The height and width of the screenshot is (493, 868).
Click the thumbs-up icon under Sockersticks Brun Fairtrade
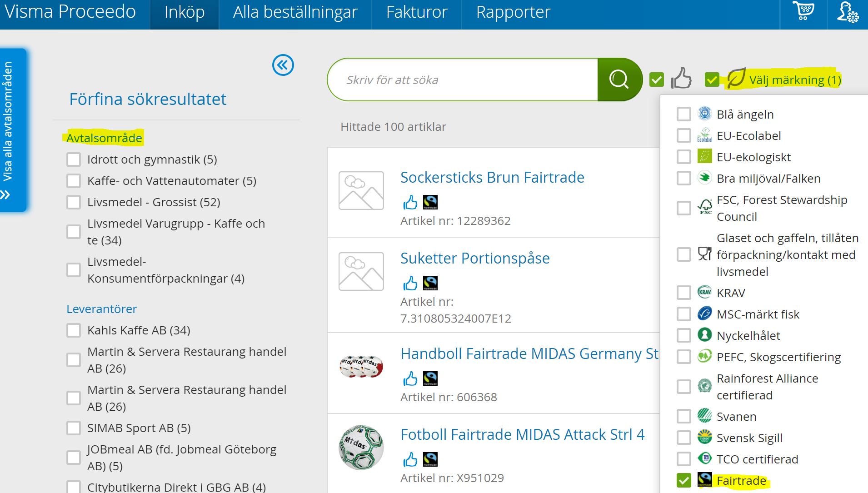point(410,202)
